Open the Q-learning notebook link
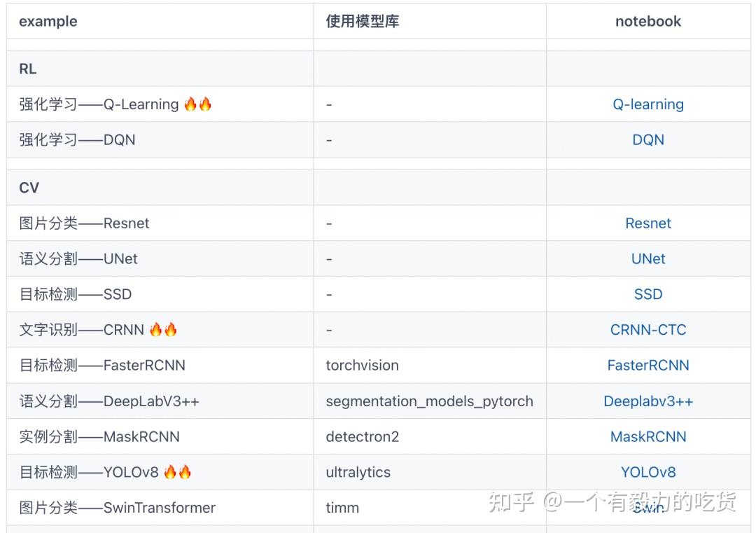The height and width of the screenshot is (533, 756). (648, 104)
